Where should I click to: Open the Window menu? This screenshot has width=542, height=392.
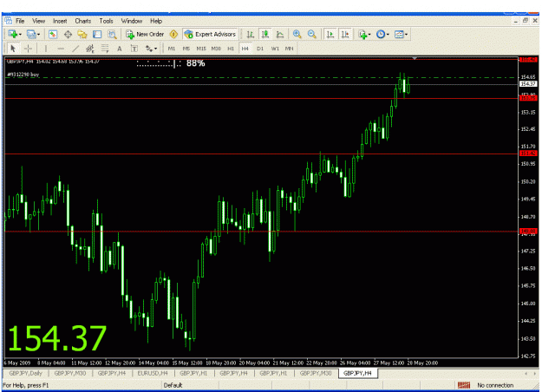(132, 21)
